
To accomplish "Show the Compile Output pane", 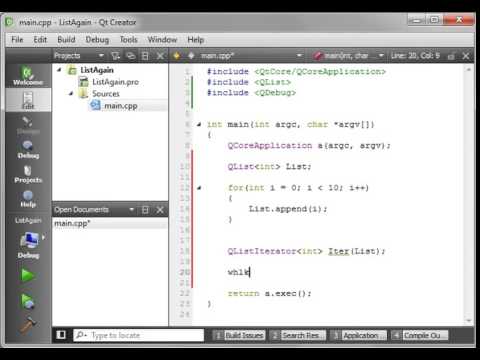I will pos(420,335).
